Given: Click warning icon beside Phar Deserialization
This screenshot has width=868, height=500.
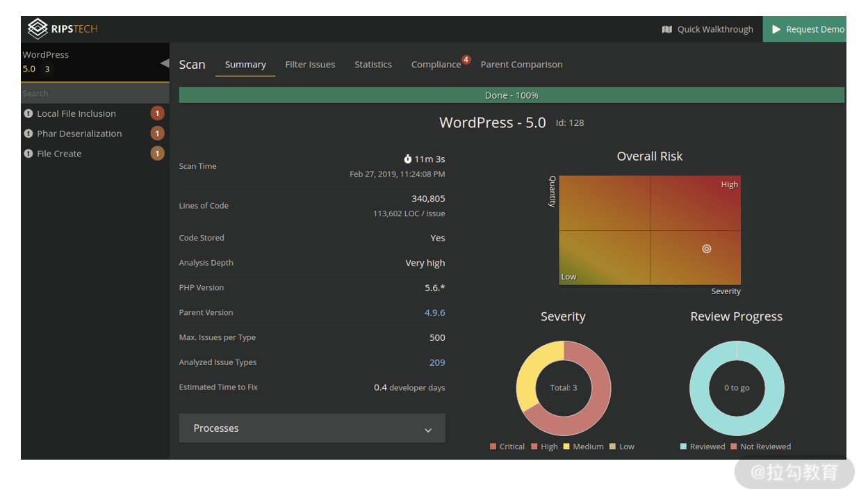Looking at the screenshot, I should 28,134.
